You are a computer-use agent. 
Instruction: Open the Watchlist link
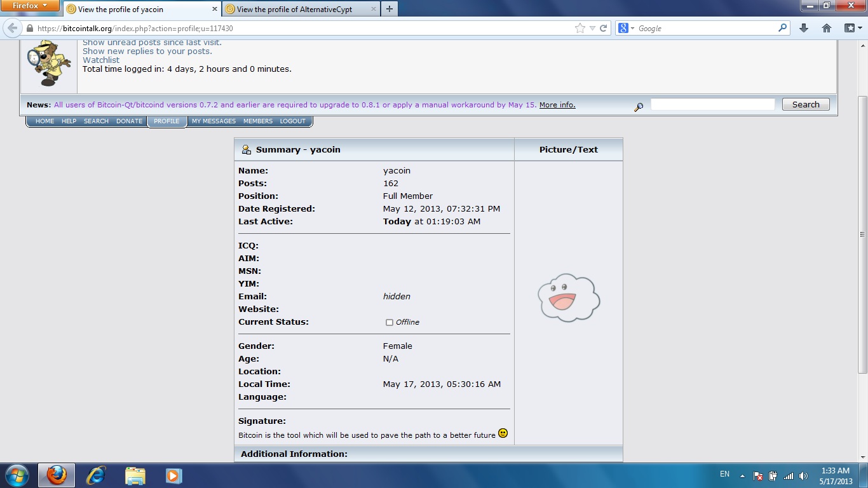click(x=101, y=60)
